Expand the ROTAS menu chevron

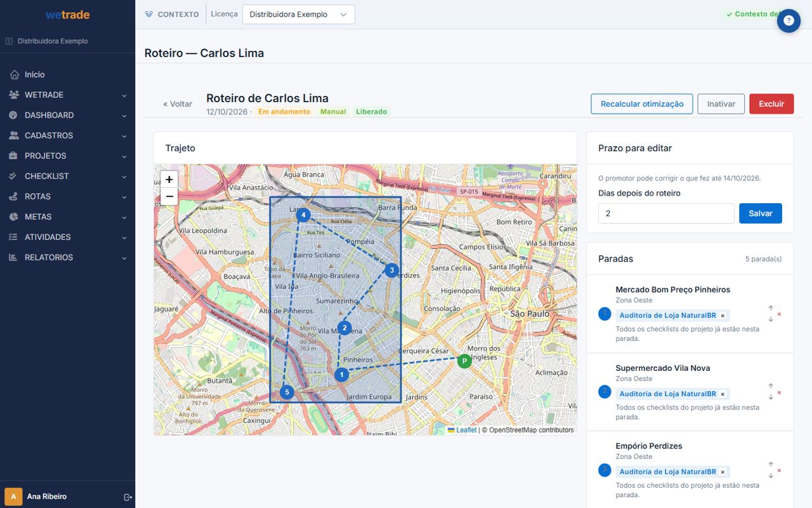pyautogui.click(x=124, y=197)
